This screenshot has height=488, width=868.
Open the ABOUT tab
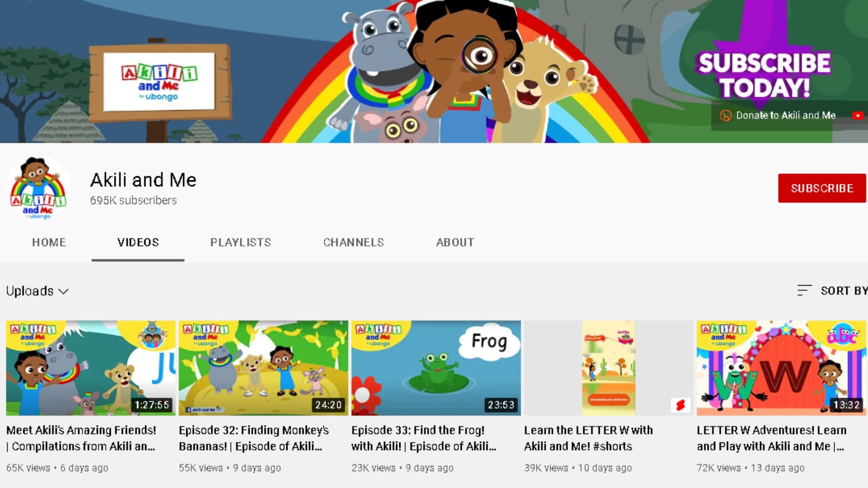pyautogui.click(x=455, y=243)
